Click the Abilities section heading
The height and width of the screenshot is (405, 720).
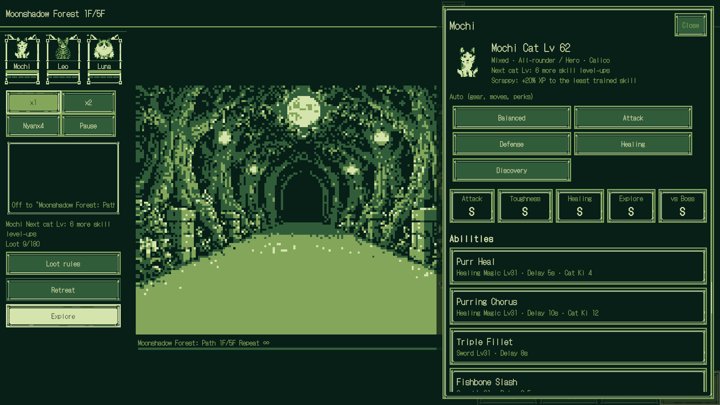click(471, 239)
